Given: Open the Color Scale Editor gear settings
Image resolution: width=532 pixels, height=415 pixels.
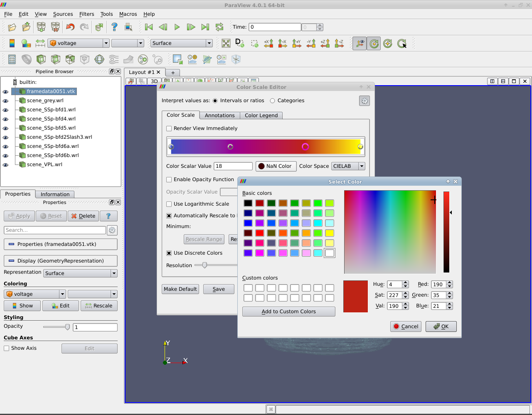Looking at the screenshot, I should [x=364, y=101].
